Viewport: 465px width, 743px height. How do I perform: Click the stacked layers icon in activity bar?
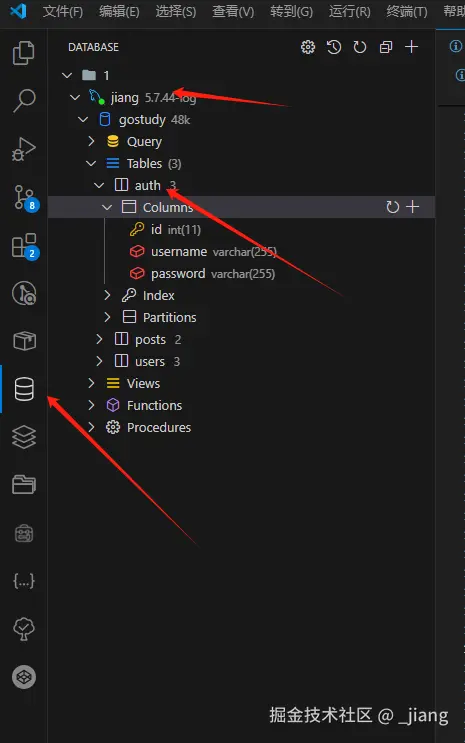click(24, 437)
